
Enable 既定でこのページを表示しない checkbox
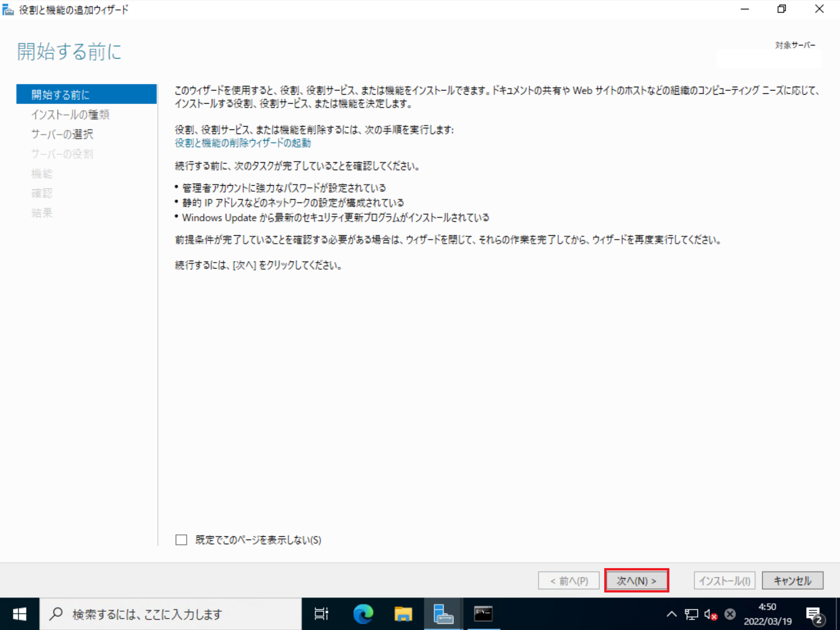[181, 540]
